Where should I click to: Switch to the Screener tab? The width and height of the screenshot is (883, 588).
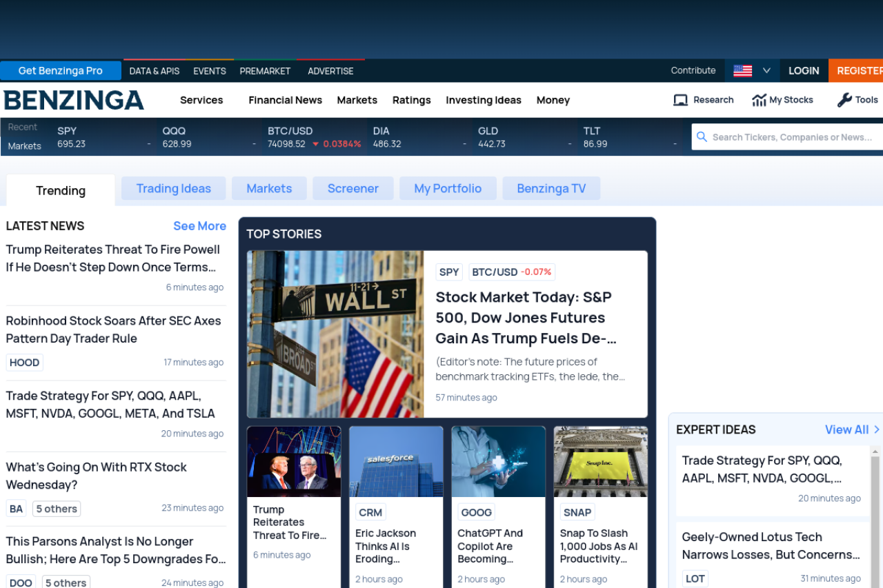(353, 188)
